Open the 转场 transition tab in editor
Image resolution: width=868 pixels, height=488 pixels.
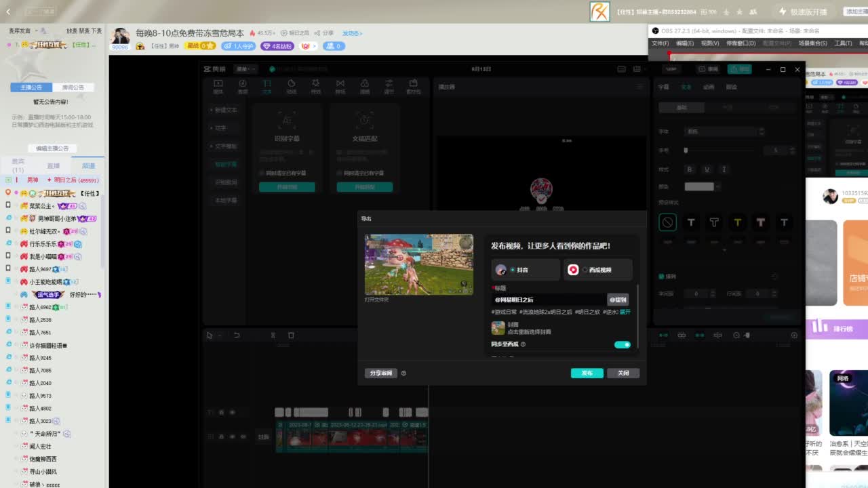pyautogui.click(x=340, y=87)
